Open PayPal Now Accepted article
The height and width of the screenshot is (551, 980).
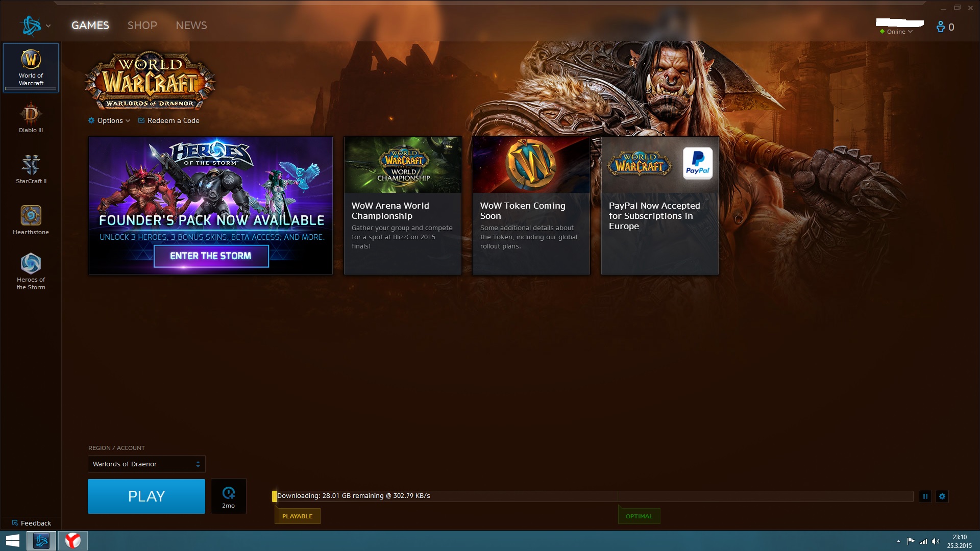(660, 205)
